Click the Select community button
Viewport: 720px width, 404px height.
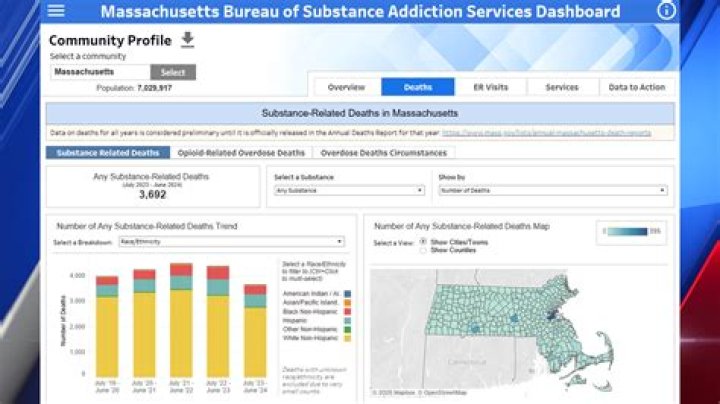tap(173, 72)
